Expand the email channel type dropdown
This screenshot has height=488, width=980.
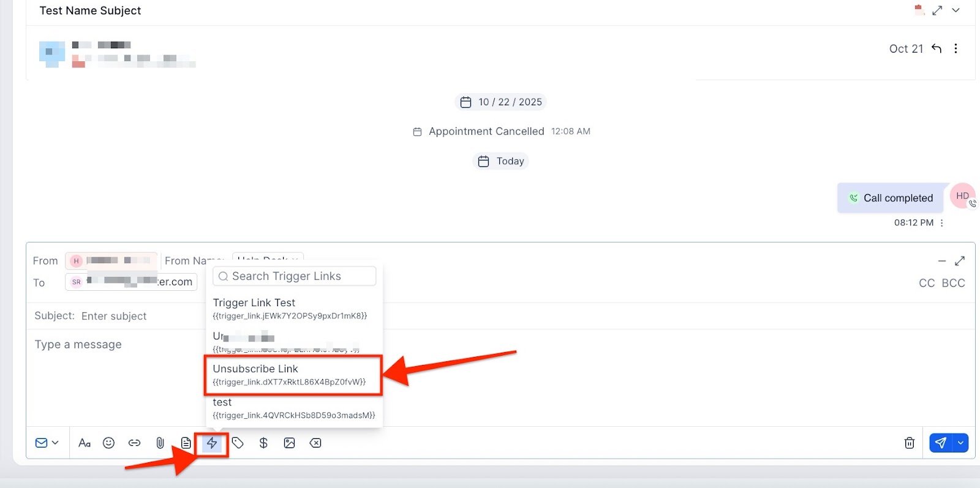pyautogui.click(x=47, y=443)
